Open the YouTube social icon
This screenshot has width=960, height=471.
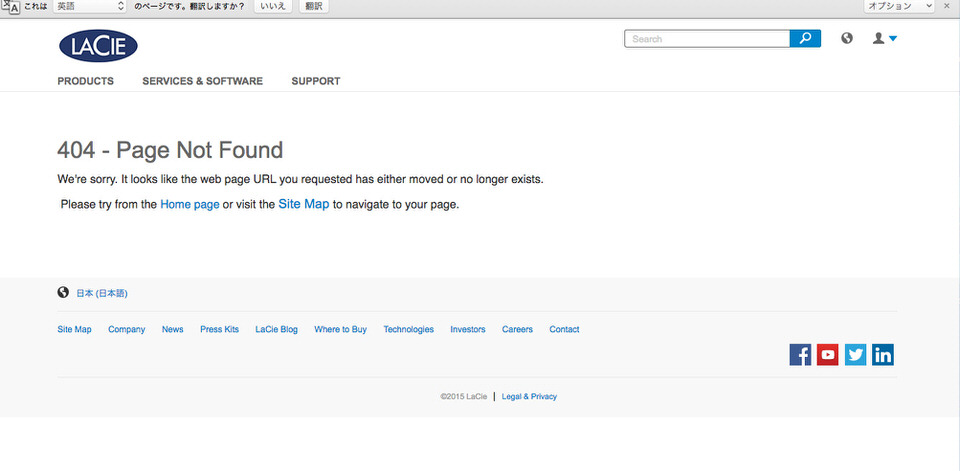[828, 355]
